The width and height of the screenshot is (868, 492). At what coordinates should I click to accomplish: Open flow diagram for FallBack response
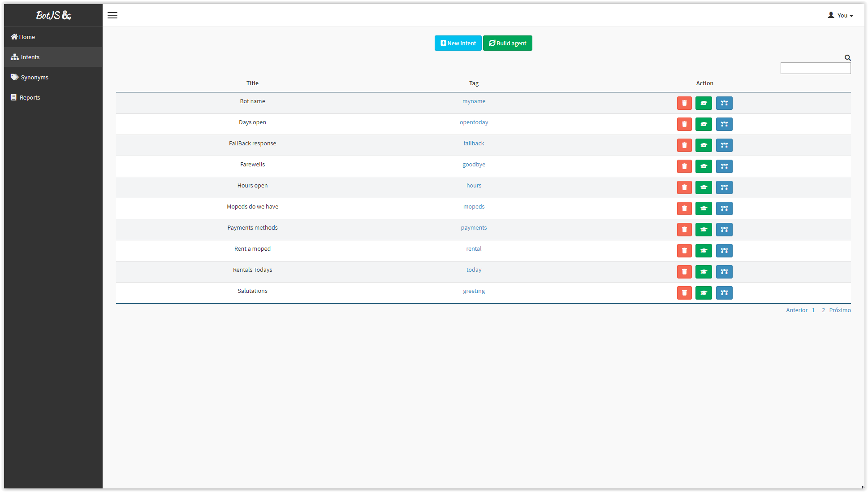[x=724, y=145]
